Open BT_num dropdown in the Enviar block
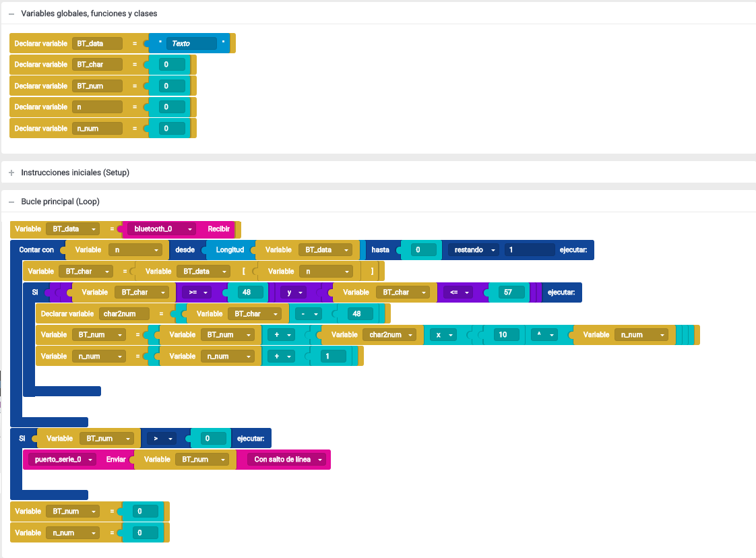Screen dimensions: 756x558 tap(202, 460)
